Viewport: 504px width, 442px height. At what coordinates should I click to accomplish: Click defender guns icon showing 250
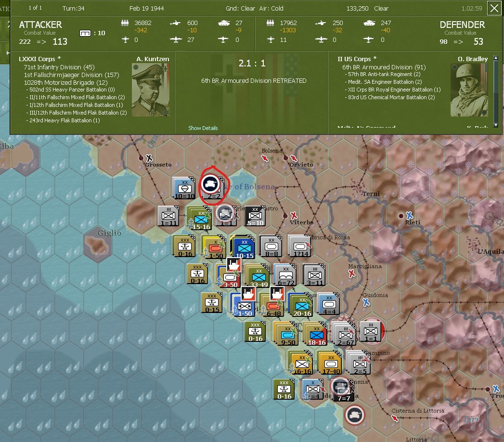[321, 23]
